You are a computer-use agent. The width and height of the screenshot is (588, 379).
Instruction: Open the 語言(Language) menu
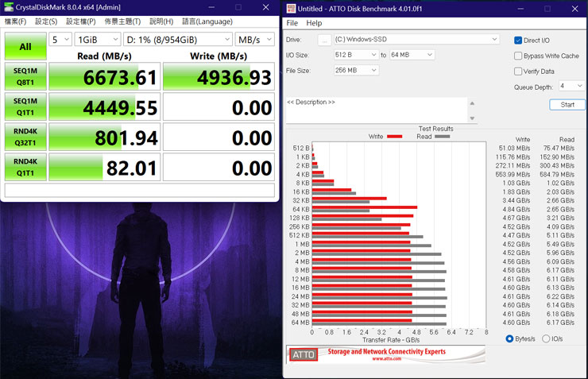tap(207, 21)
